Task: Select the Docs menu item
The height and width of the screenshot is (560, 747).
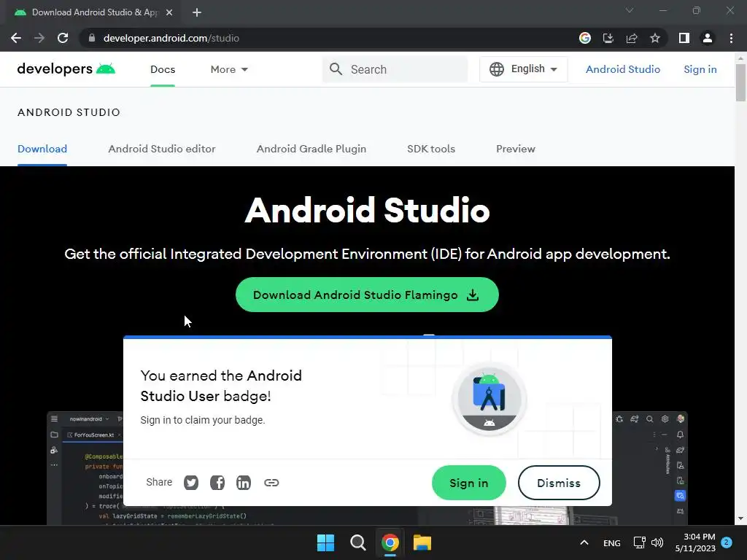Action: (x=163, y=69)
